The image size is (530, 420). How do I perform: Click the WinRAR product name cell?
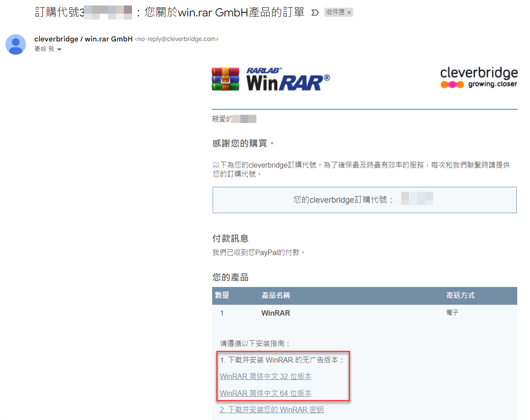tap(276, 313)
